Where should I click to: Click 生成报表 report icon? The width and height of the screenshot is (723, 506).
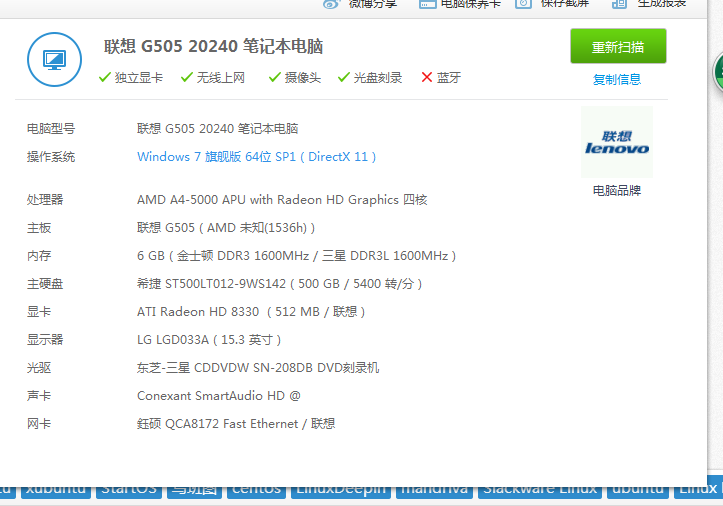[619, 4]
